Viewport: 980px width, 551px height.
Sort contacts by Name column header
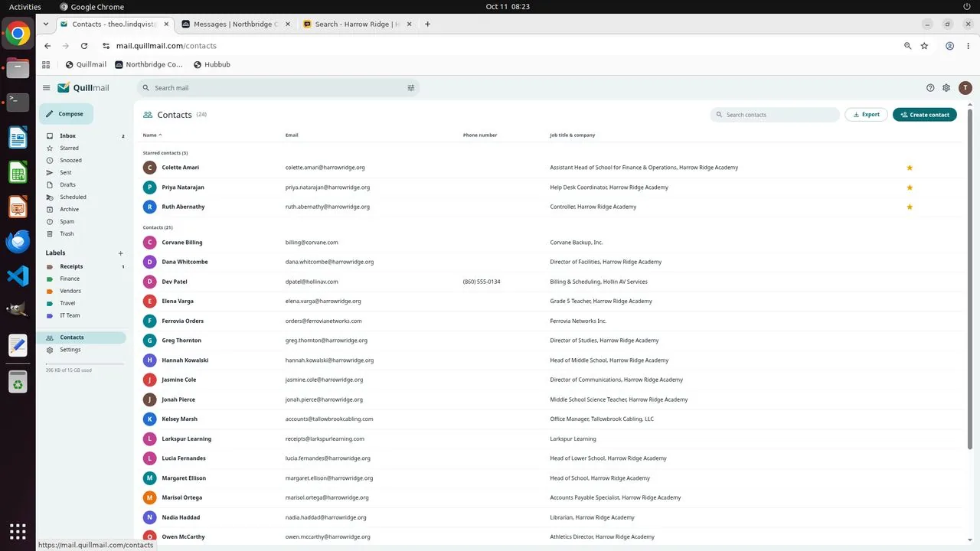152,135
